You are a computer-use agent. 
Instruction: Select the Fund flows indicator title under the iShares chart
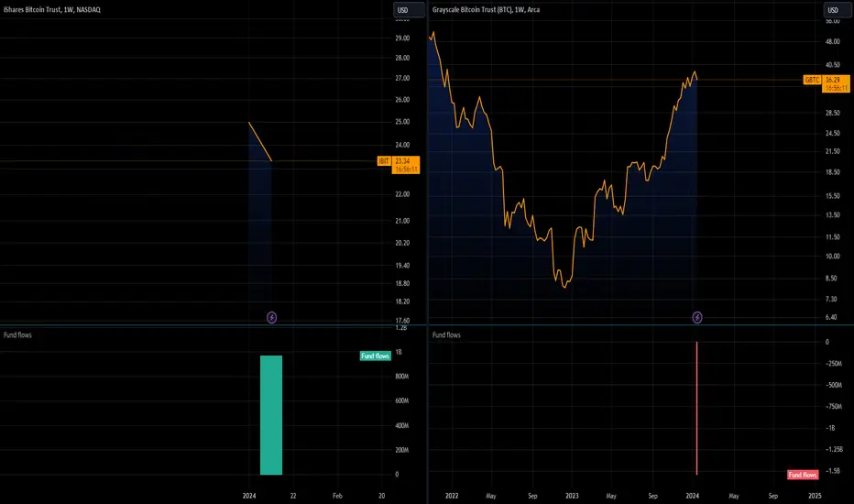[17, 335]
